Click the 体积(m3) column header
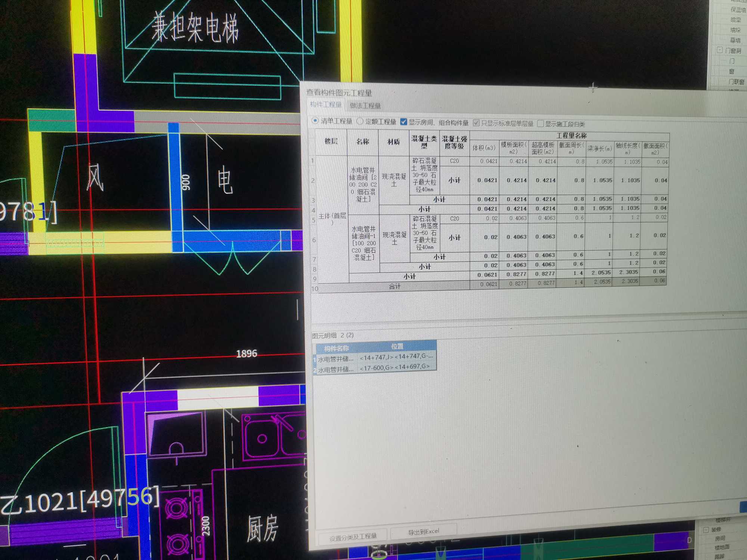747x560 pixels. click(484, 148)
